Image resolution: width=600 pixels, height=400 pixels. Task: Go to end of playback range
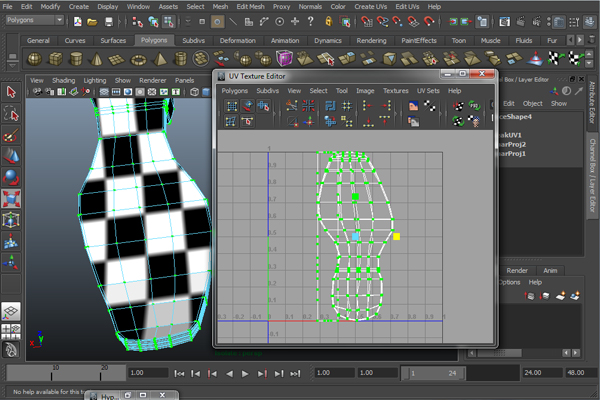295,374
